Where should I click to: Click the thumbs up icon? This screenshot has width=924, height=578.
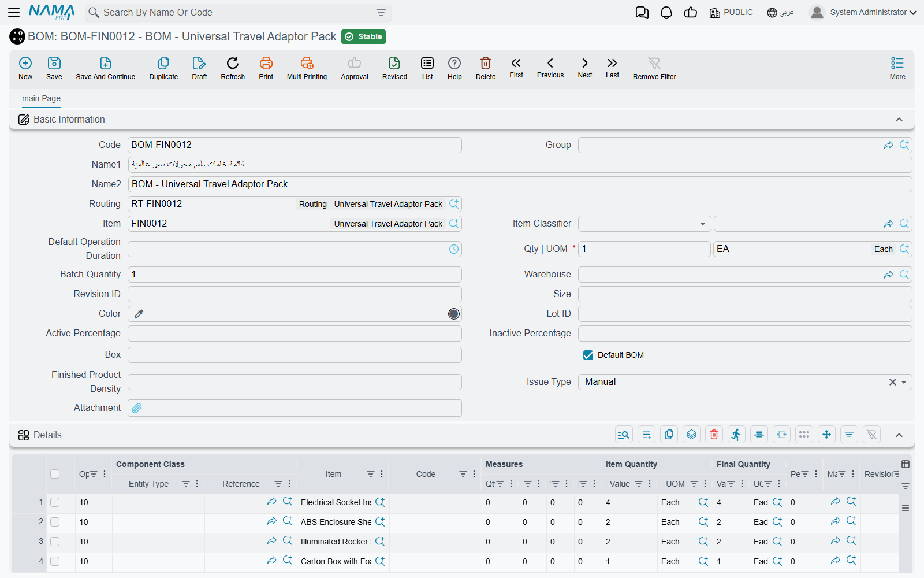coord(691,13)
